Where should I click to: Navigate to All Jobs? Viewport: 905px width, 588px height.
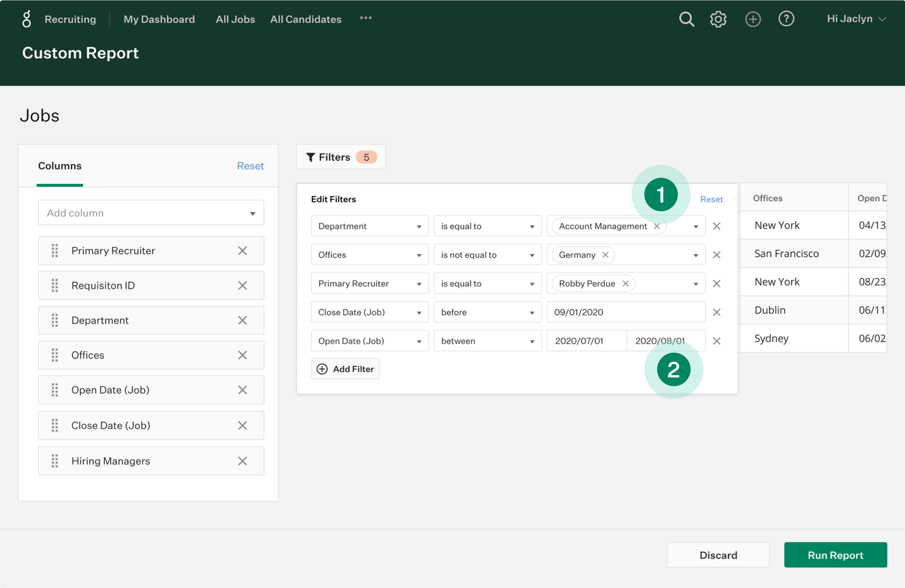coord(235,19)
